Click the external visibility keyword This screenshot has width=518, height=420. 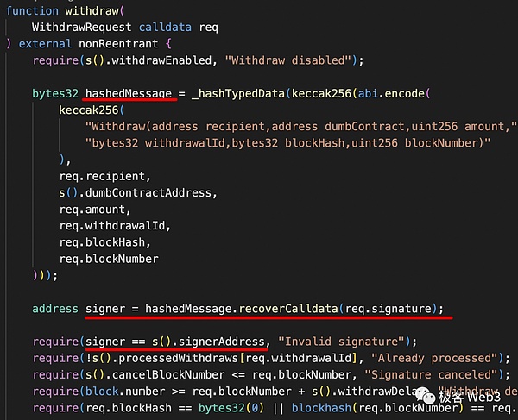45,44
